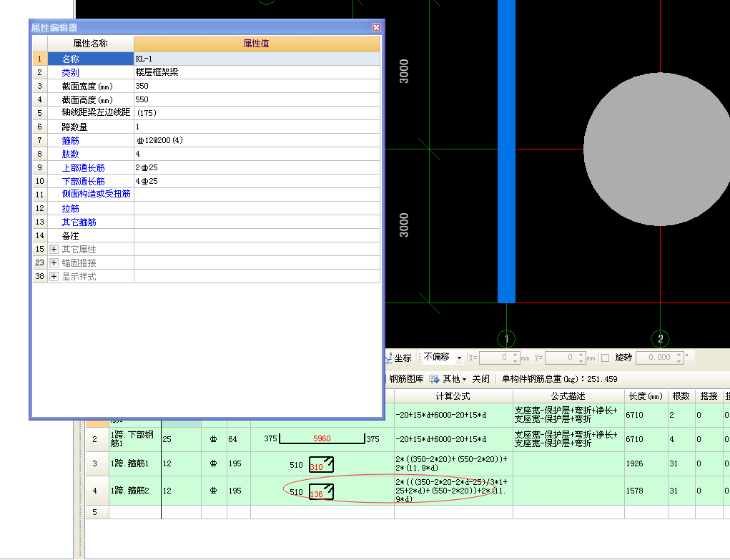The image size is (730, 560).
Task: Select empty row 5 in rebar table
Action: pyautogui.click(x=97, y=512)
